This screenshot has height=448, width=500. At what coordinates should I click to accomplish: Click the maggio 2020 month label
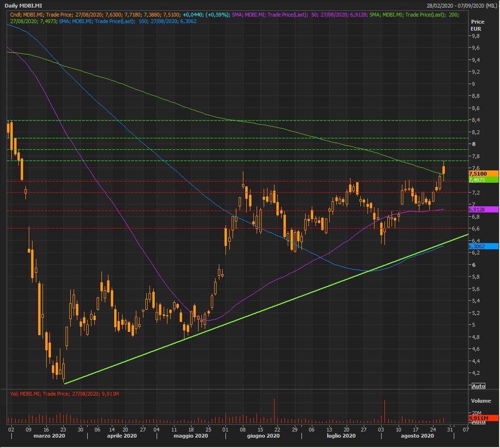pyautogui.click(x=191, y=436)
